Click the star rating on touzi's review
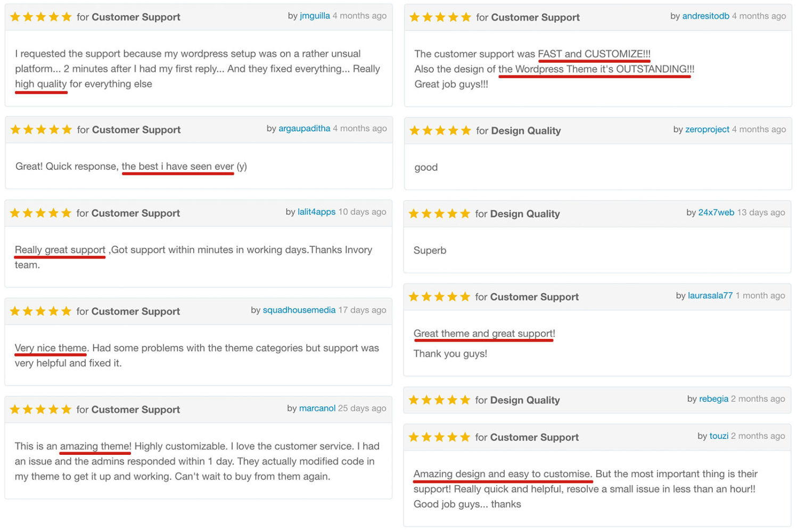The image size is (797, 532). (439, 437)
